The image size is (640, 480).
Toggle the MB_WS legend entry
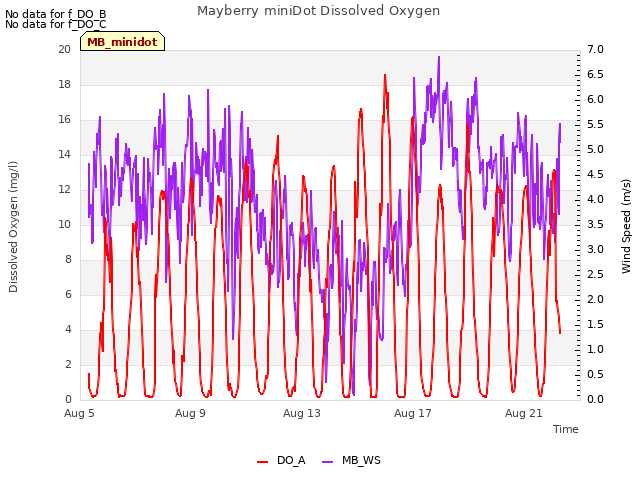(351, 460)
